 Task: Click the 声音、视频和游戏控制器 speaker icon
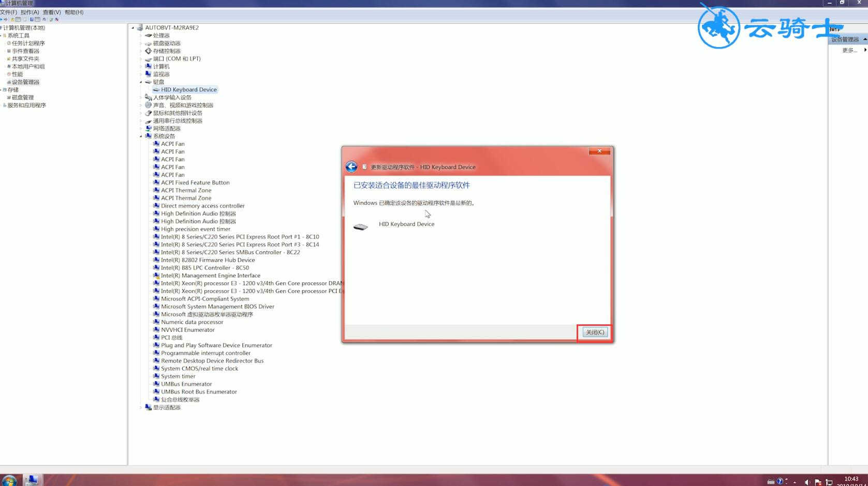pos(148,105)
